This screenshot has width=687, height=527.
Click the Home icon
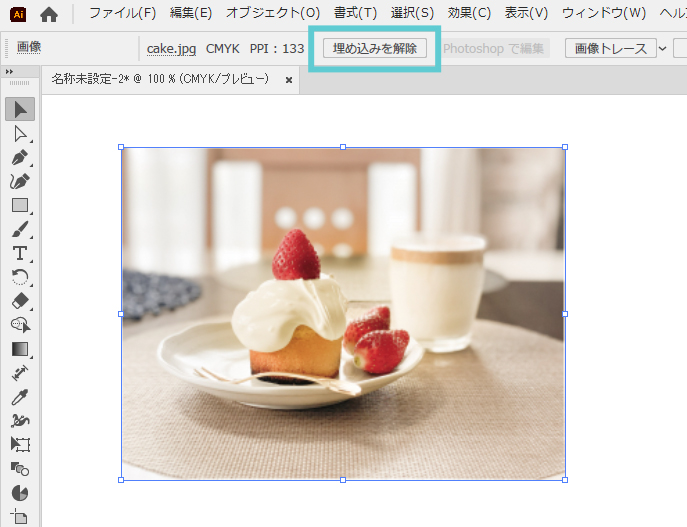point(49,14)
